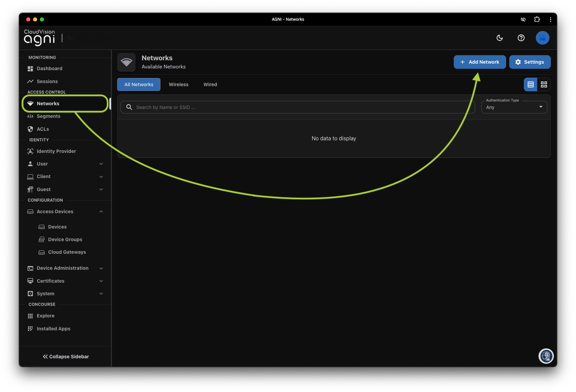The width and height of the screenshot is (576, 392).
Task: Open ACLs from the sidebar
Action: 43,129
